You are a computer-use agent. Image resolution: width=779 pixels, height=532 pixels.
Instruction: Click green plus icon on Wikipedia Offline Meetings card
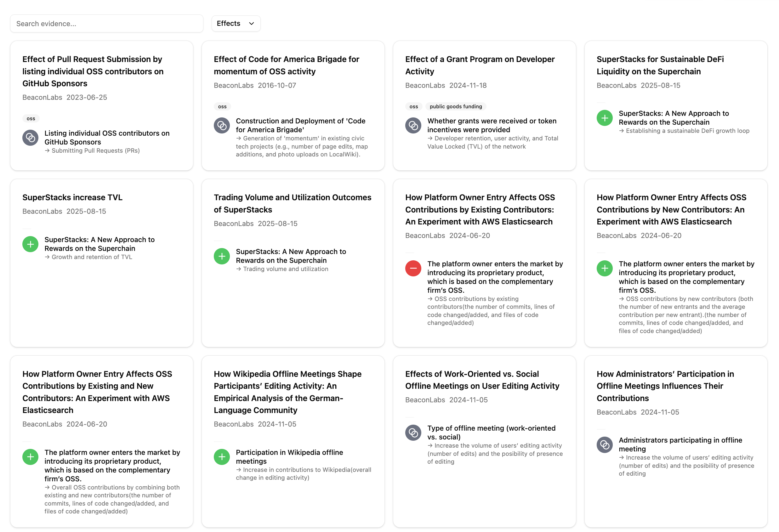coord(222,457)
